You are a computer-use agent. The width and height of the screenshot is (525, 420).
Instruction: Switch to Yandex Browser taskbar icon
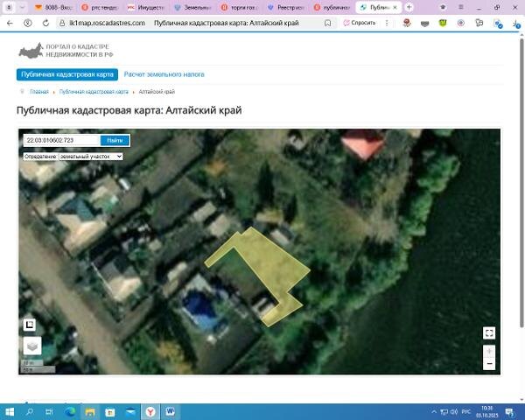coord(150,411)
